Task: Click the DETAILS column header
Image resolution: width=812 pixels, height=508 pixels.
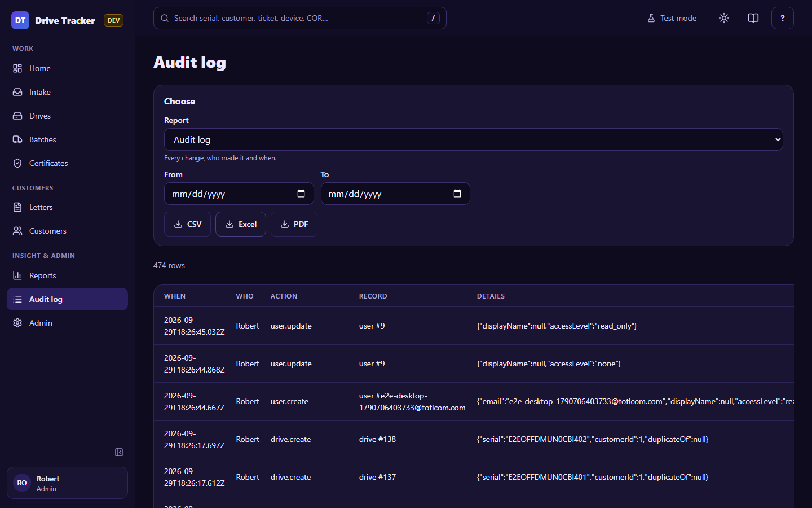Action: coord(491,296)
